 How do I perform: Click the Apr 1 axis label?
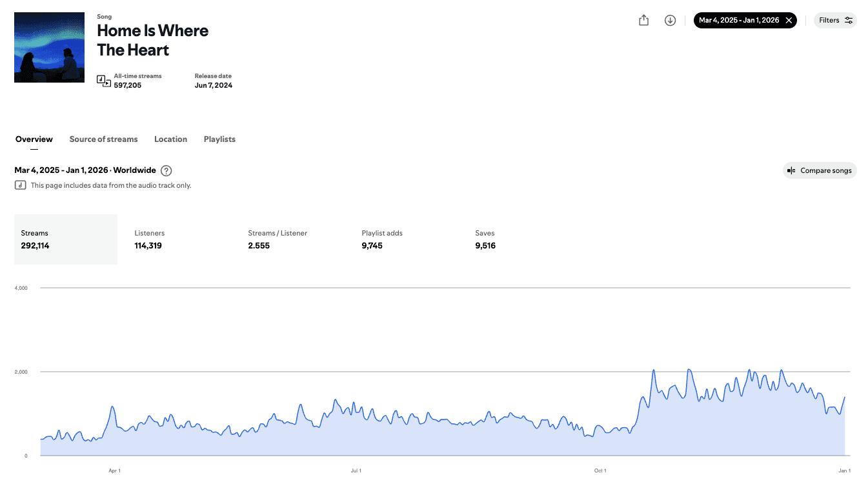click(x=114, y=470)
